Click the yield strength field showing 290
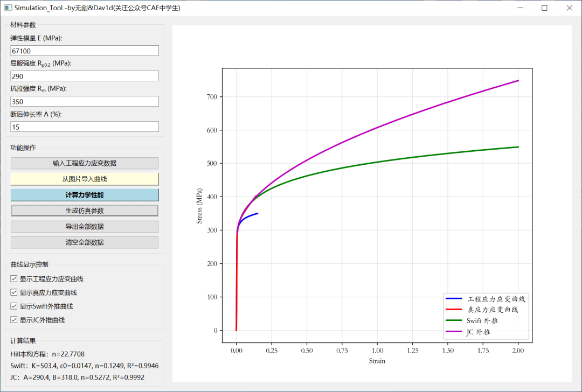Screen dimensions: 582x392 pos(85,76)
